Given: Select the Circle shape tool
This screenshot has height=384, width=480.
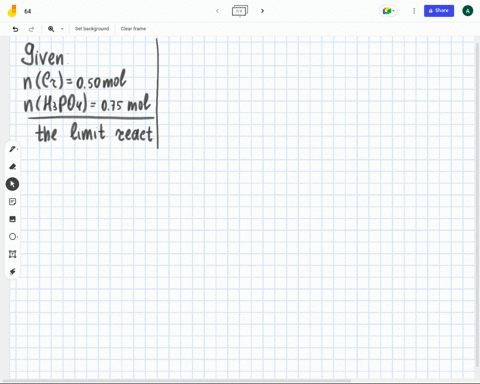Looking at the screenshot, I should tap(13, 237).
